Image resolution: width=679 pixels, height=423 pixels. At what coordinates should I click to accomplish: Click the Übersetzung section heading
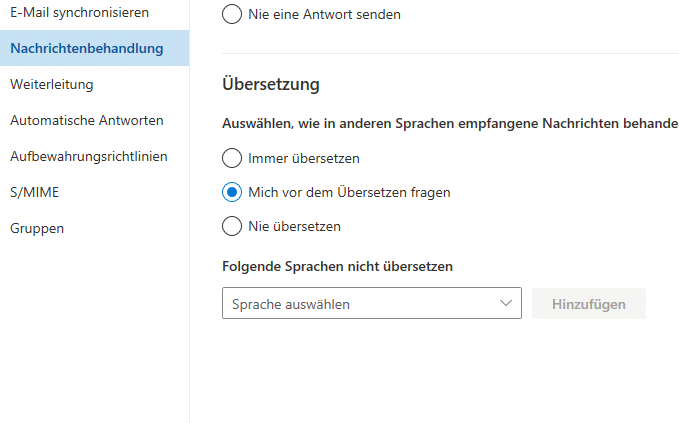point(271,85)
